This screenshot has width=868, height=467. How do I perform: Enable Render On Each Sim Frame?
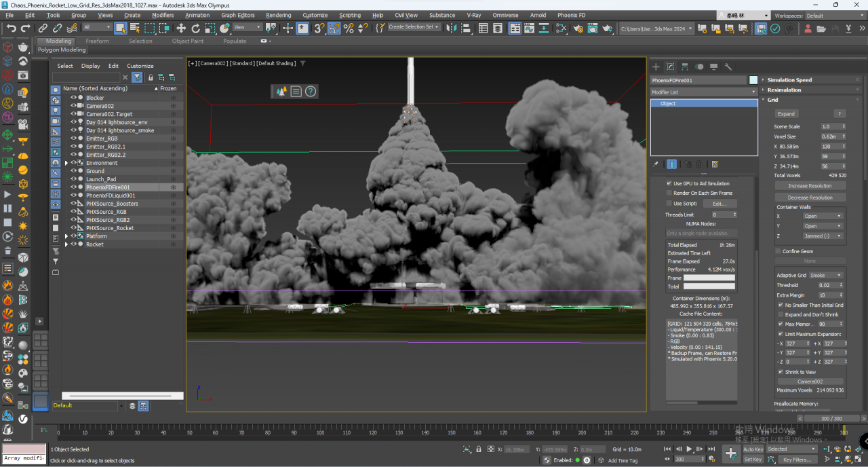[669, 193]
